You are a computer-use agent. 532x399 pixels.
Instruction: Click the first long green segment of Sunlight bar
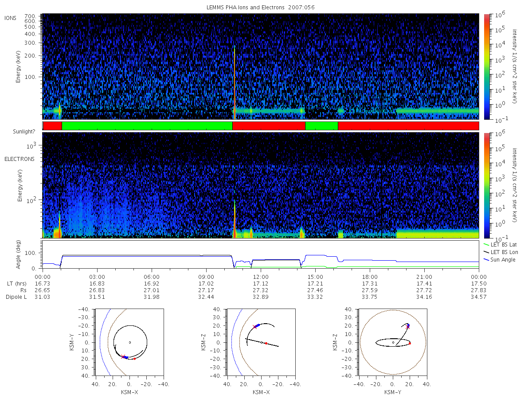[147, 126]
